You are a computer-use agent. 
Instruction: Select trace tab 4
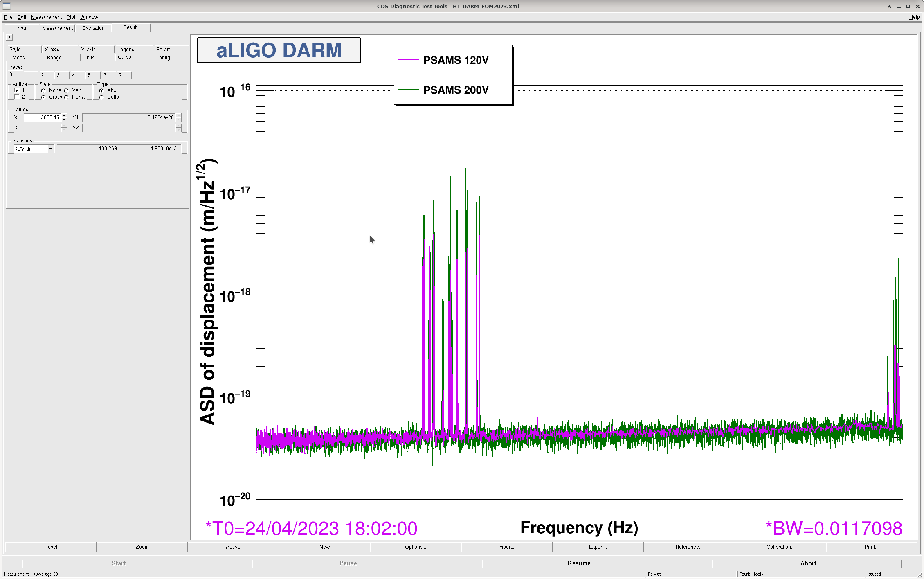pos(77,75)
